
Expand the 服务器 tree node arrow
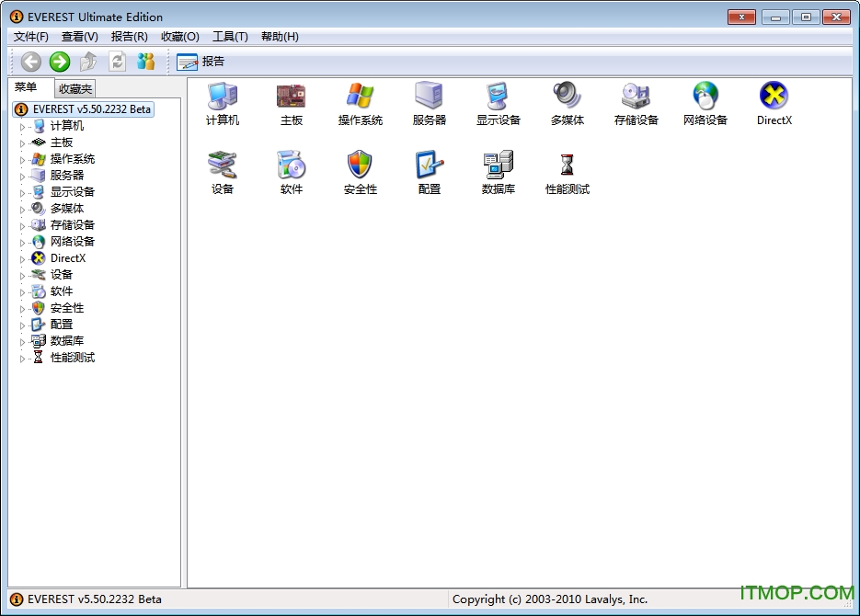click(22, 177)
